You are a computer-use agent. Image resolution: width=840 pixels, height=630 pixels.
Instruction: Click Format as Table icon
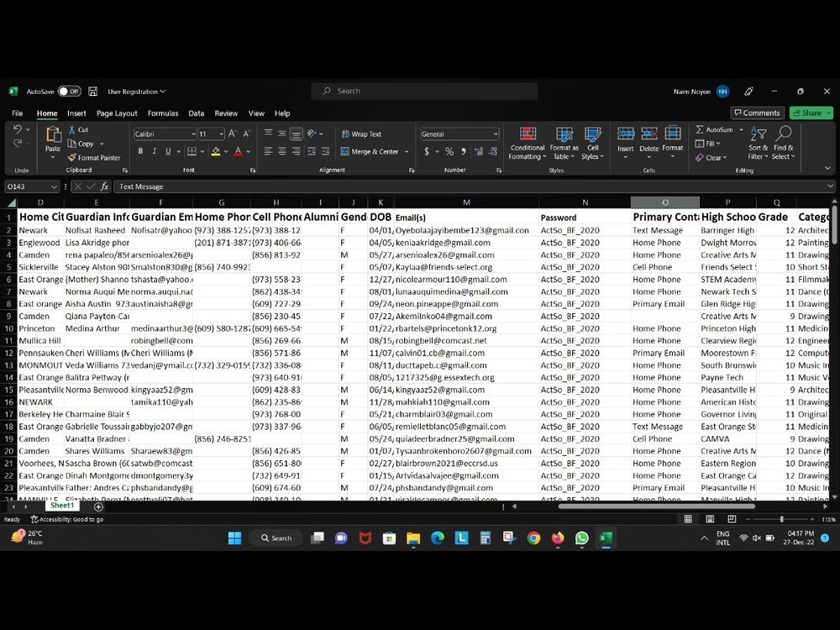point(564,134)
